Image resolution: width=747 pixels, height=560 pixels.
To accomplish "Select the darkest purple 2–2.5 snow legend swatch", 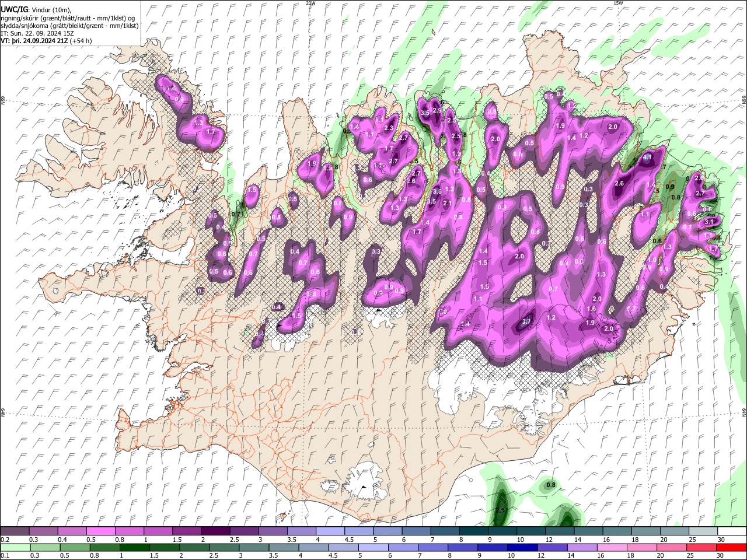I will [x=215, y=531].
